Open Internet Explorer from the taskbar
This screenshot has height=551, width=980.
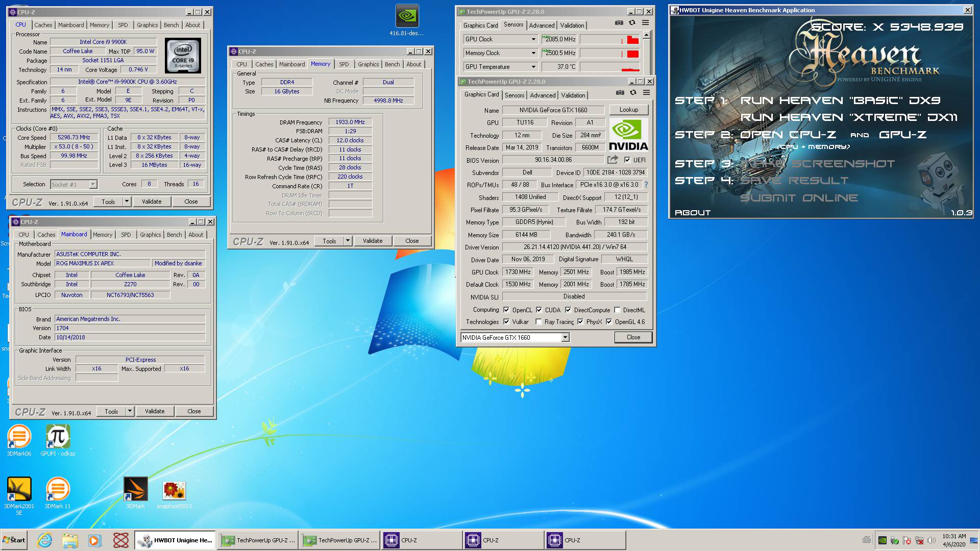[x=45, y=540]
